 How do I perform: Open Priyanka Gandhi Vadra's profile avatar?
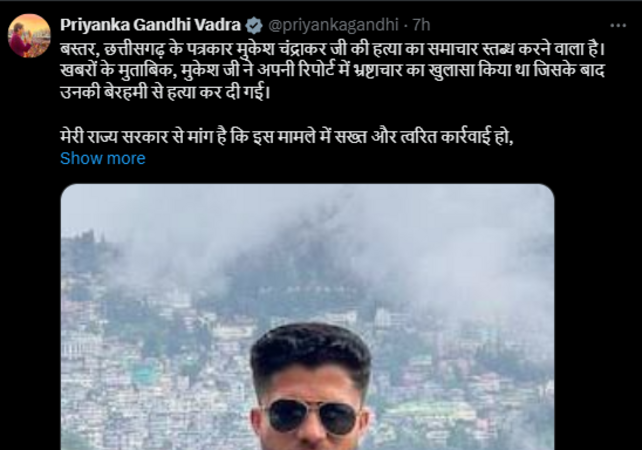pyautogui.click(x=29, y=36)
